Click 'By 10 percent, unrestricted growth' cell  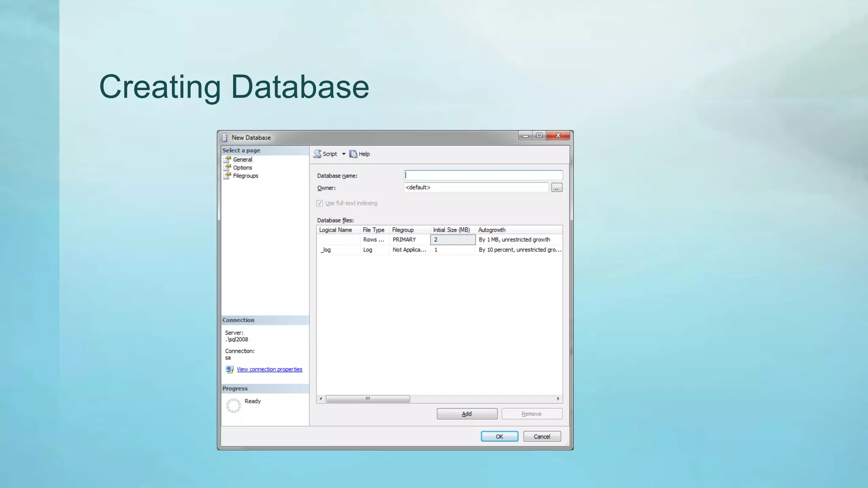click(x=519, y=250)
